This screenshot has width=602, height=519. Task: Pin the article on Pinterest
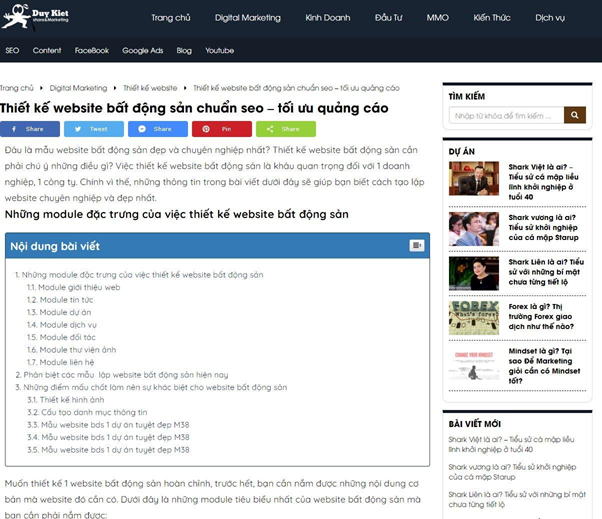pyautogui.click(x=222, y=129)
